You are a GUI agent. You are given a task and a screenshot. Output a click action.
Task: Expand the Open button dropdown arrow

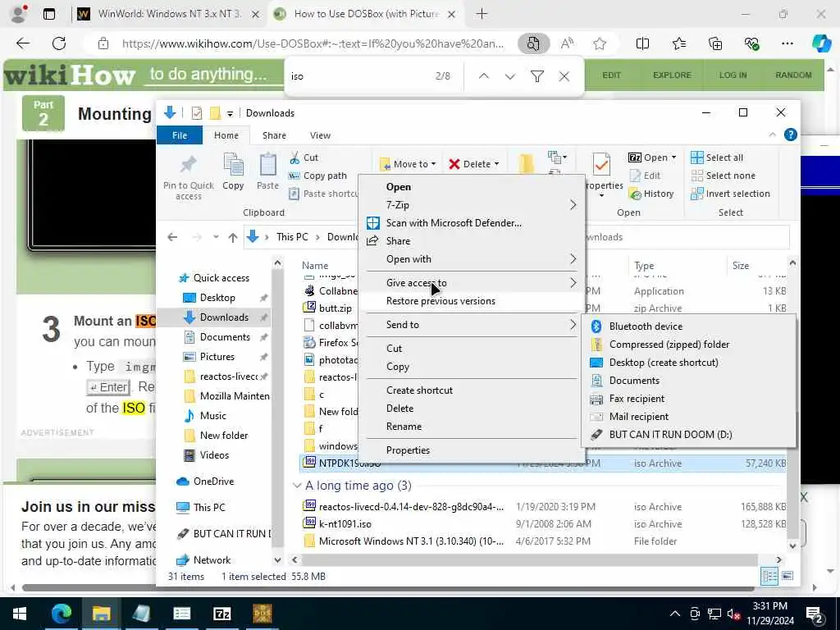point(673,157)
